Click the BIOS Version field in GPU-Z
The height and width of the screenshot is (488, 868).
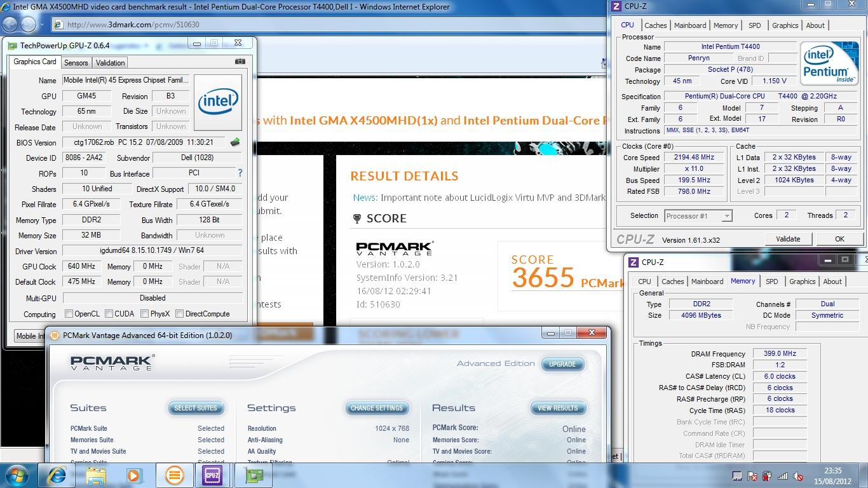144,142
